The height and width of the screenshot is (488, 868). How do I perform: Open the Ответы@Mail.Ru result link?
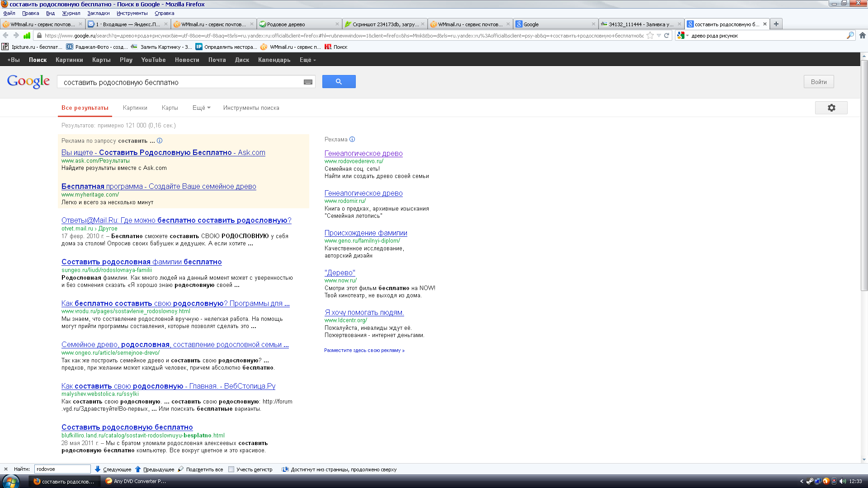(176, 220)
